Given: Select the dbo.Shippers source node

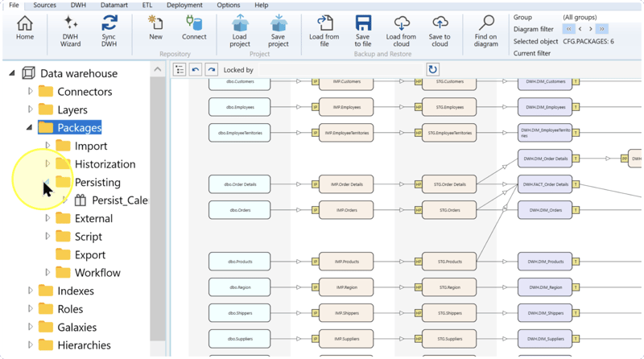Looking at the screenshot, I should [239, 313].
